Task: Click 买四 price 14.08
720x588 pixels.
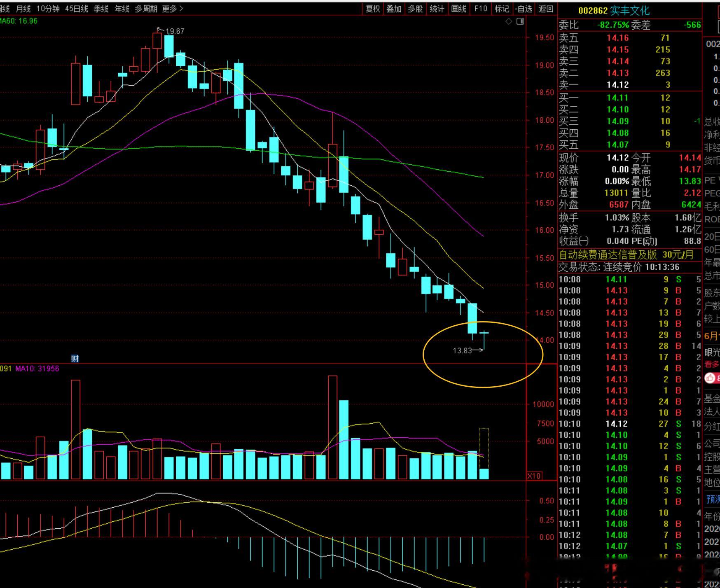Action: tap(617, 133)
